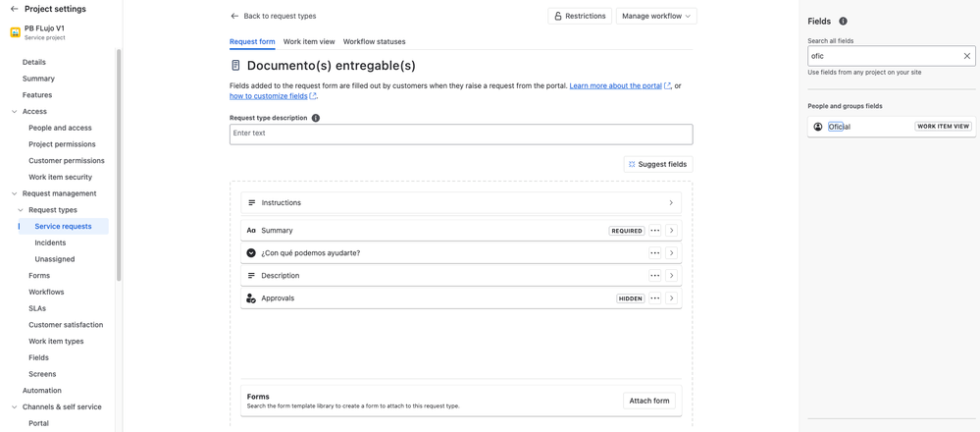Click the info icon beside Request type description
The image size is (980, 432).
coord(316,118)
